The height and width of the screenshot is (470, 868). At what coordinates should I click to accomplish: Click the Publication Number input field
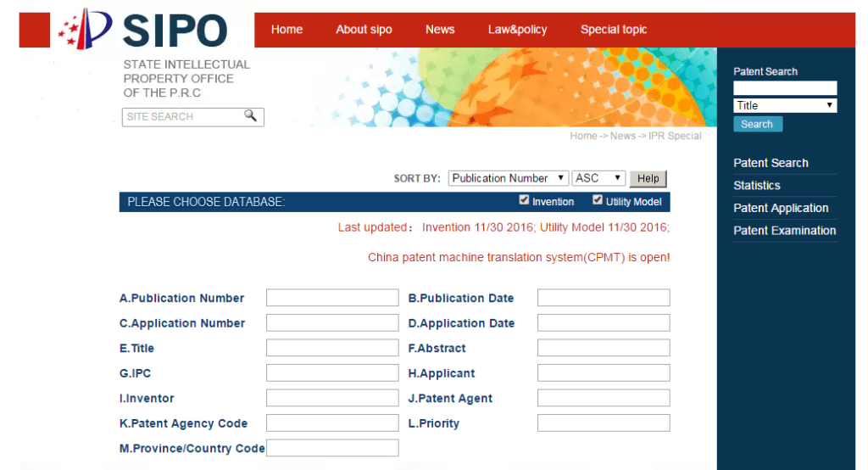tap(332, 298)
